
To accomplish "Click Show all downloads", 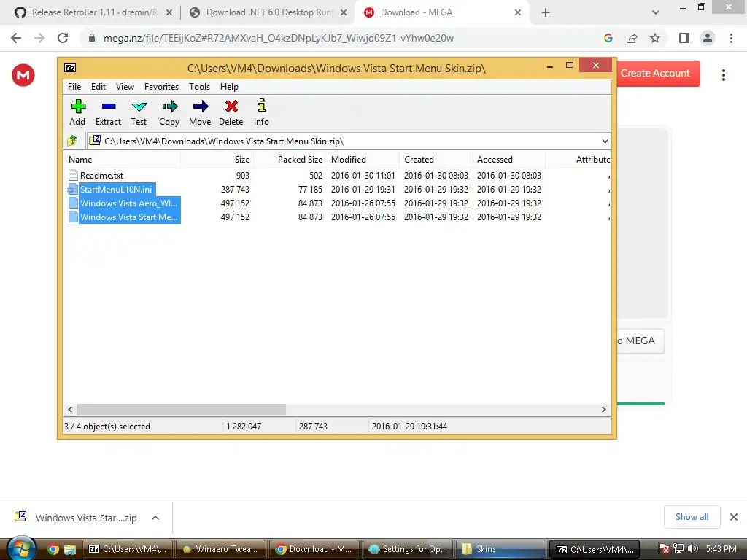I will (692, 517).
